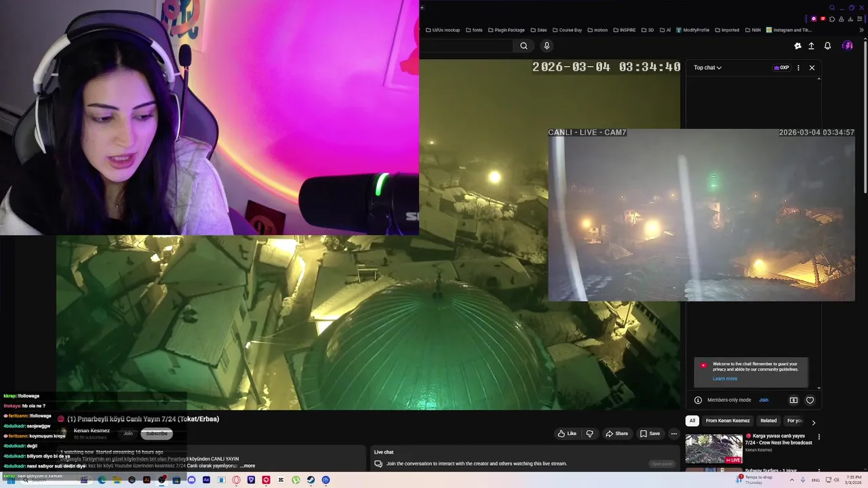Click Join next to Members-only mode
868x488 pixels.
click(x=764, y=400)
